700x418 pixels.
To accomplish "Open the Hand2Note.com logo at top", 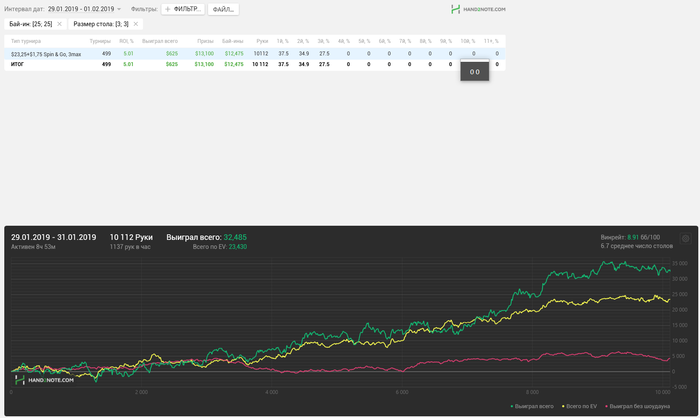I will click(x=478, y=9).
